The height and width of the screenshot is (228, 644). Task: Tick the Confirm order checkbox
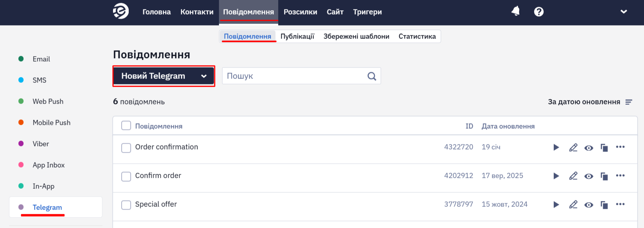pos(126,177)
